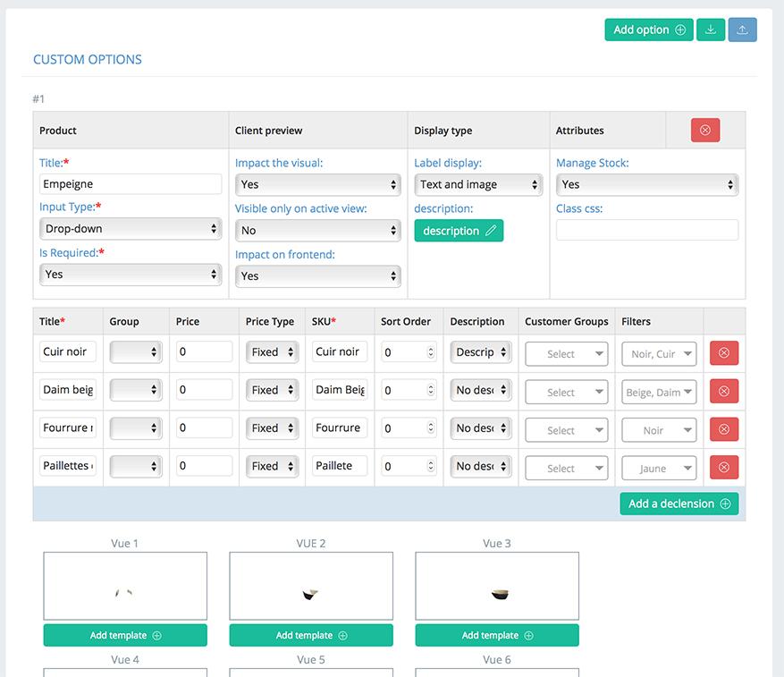Click Sort Order stepper in Fourrure row

tap(431, 428)
